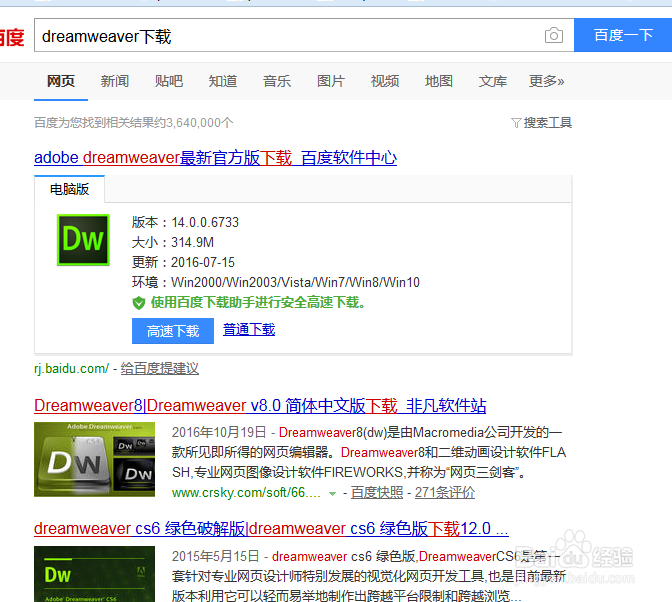Click the 使用百度下载助手进行安全高速下载 text
Screen dimensions: 672x602
coord(258,302)
